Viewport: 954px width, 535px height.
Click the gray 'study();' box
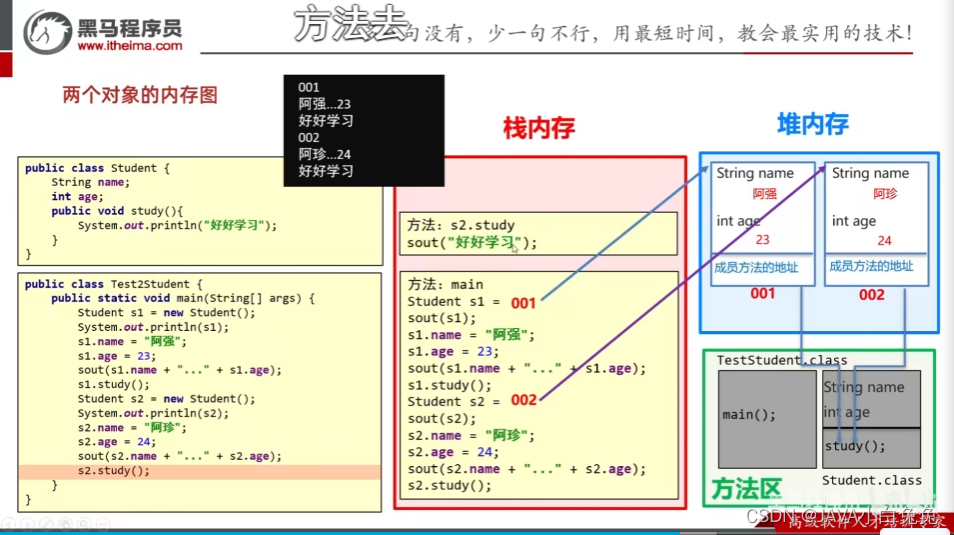(x=872, y=449)
